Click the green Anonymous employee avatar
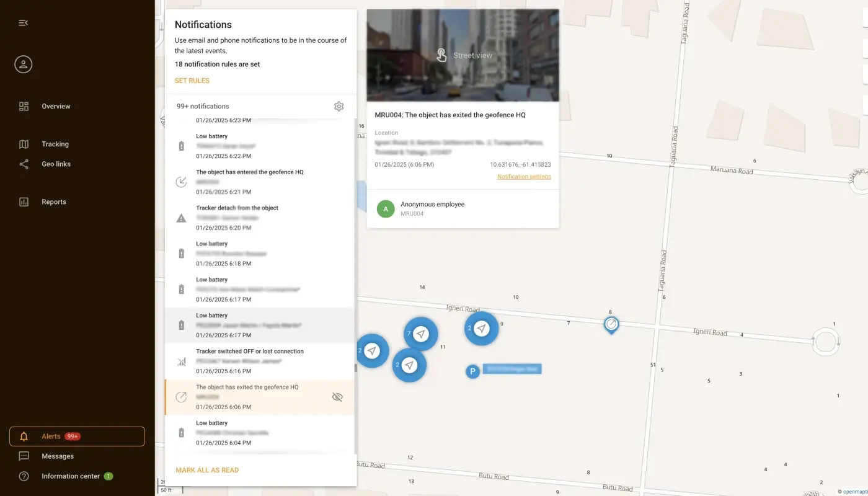This screenshot has width=868, height=496. click(386, 209)
